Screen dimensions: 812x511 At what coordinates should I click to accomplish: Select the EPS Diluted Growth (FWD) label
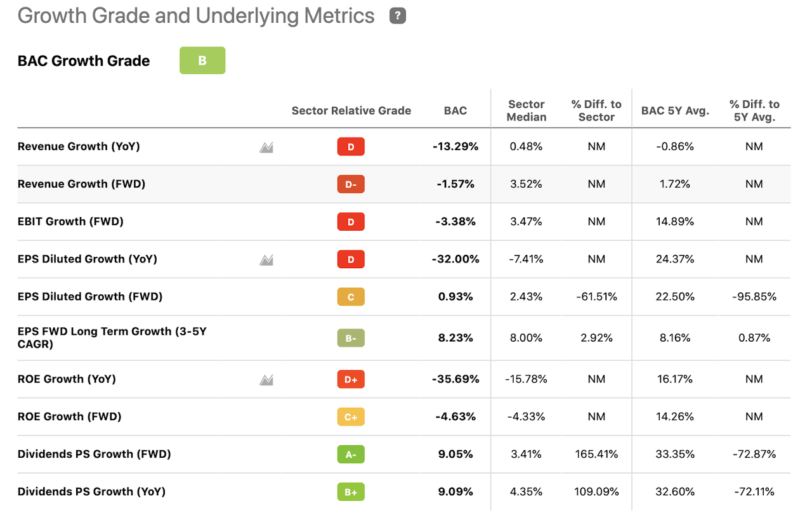90,296
